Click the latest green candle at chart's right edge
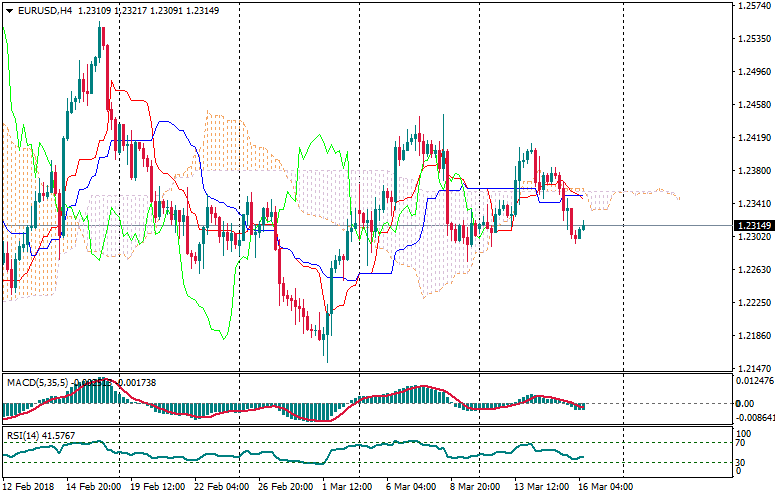Screen dimensions: 775x498 pyautogui.click(x=583, y=229)
